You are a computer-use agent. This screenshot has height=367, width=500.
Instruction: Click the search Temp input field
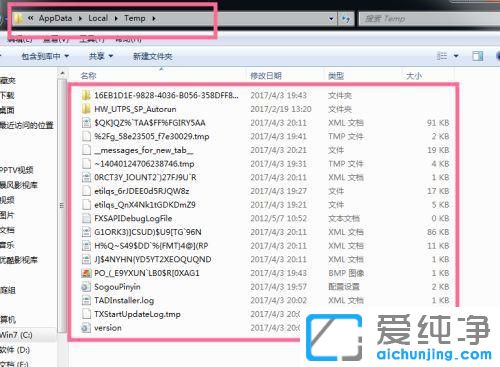(x=430, y=19)
